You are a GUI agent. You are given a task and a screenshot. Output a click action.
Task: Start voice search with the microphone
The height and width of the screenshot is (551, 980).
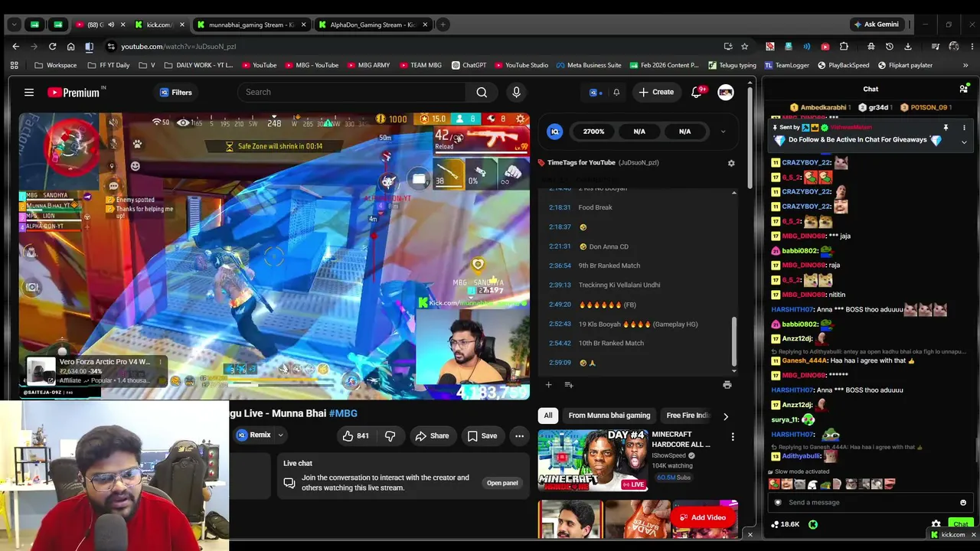[516, 93]
